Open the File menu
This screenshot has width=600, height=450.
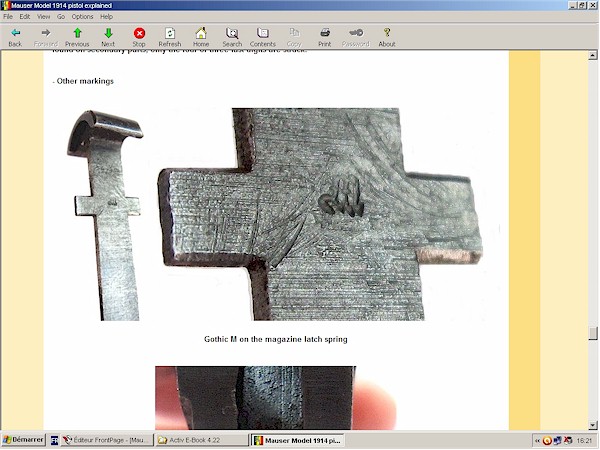coord(8,16)
